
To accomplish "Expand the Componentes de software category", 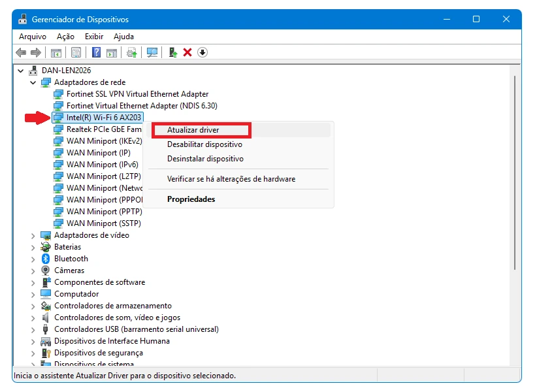I will (x=33, y=282).
